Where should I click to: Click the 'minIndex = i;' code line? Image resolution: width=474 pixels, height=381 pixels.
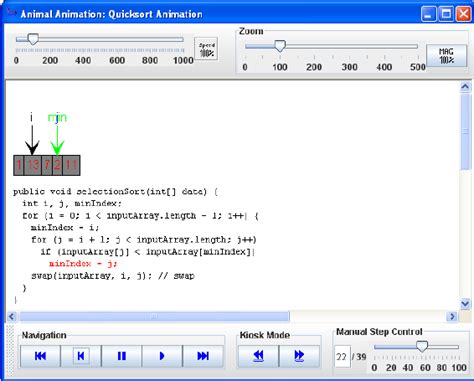click(65, 228)
